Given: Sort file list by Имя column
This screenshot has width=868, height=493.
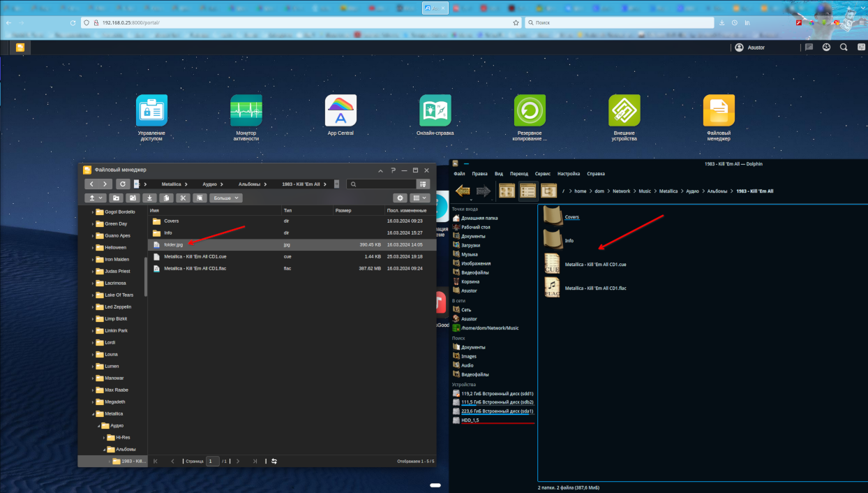Looking at the screenshot, I should (214, 209).
